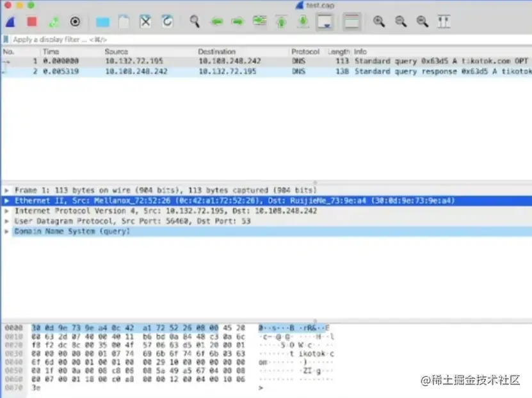532x398 pixels.
Task: Click time 0.005319 in packet 2
Action: tap(61, 72)
